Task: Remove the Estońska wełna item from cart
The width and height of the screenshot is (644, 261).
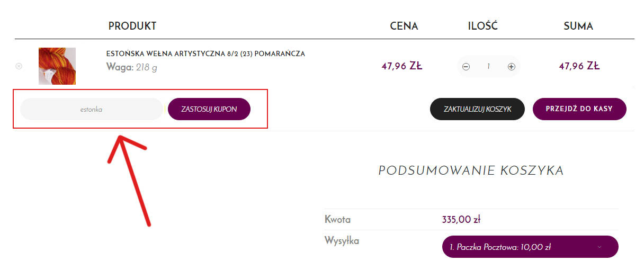Action: (19, 66)
